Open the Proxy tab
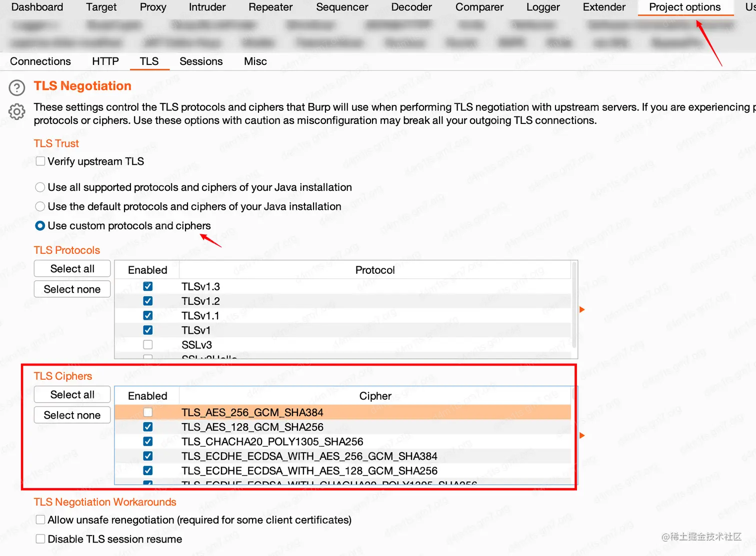The image size is (756, 556). (153, 7)
